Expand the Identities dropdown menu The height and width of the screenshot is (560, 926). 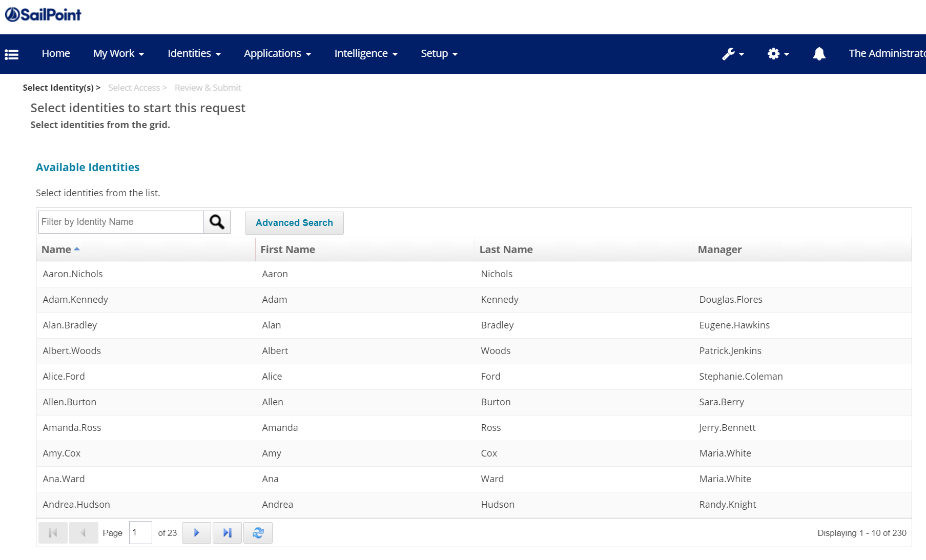coord(194,53)
